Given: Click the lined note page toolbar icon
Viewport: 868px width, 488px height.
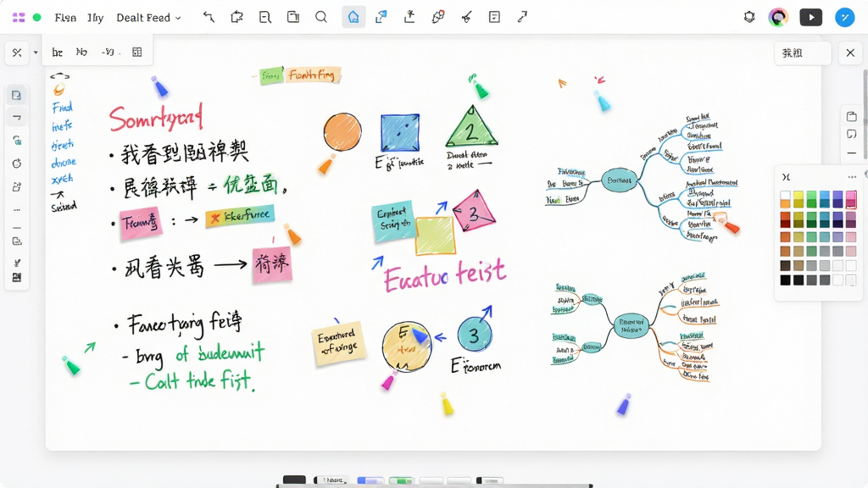Looking at the screenshot, I should [494, 17].
